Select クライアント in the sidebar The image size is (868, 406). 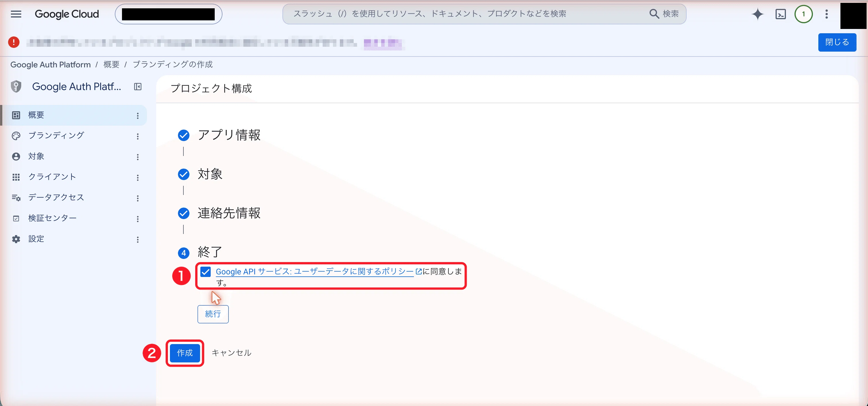(x=74, y=177)
